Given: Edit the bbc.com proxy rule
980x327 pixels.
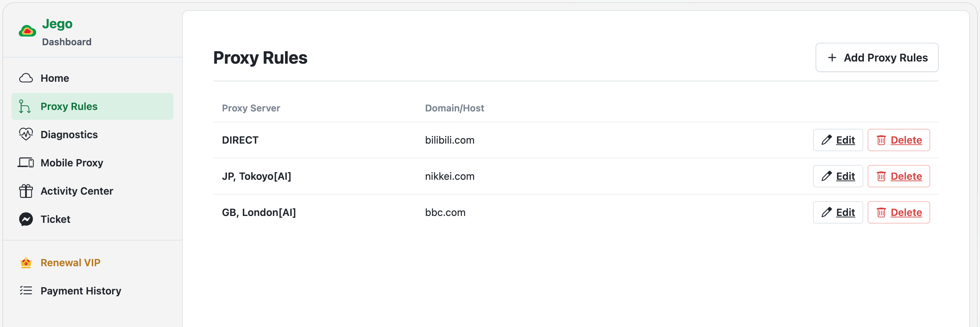Looking at the screenshot, I should point(838,212).
